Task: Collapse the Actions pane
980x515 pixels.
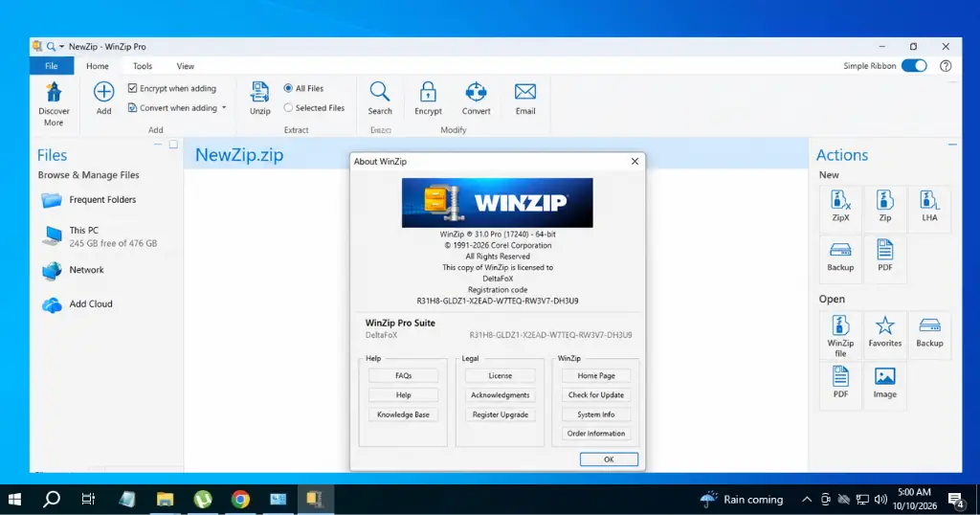Action: pyautogui.click(x=952, y=145)
